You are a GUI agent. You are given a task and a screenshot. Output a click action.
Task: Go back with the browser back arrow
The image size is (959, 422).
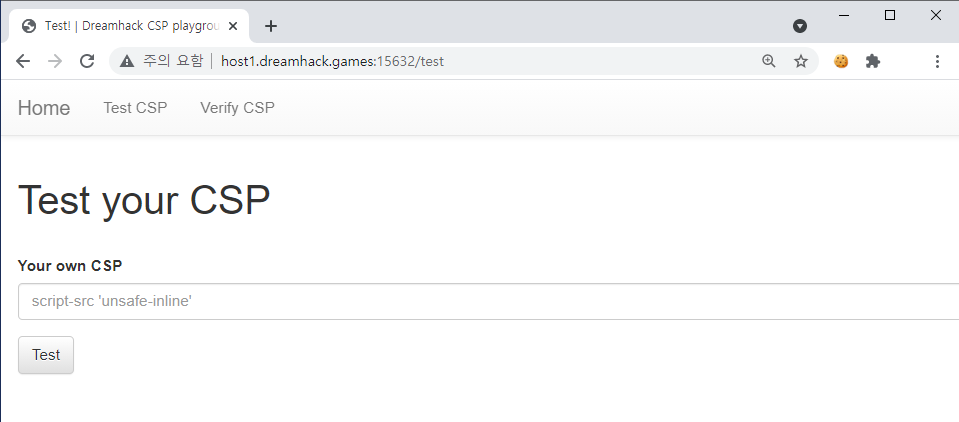click(23, 61)
